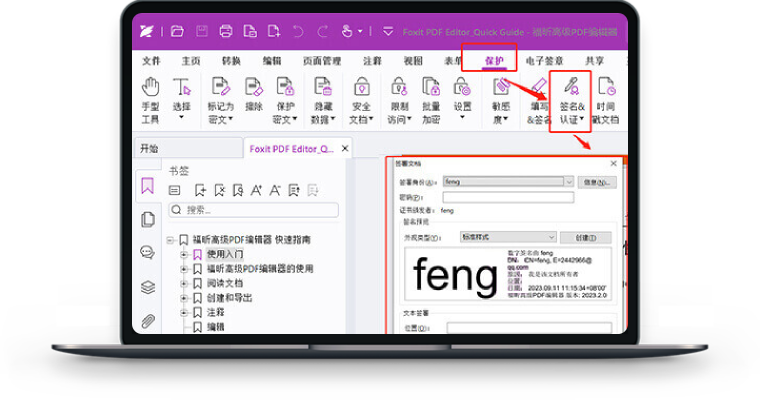Screen dimensions: 760x400
Task: Collapse the 福昕高级PDF编辑器 快速指南 root bookmark
Action: pos(171,240)
